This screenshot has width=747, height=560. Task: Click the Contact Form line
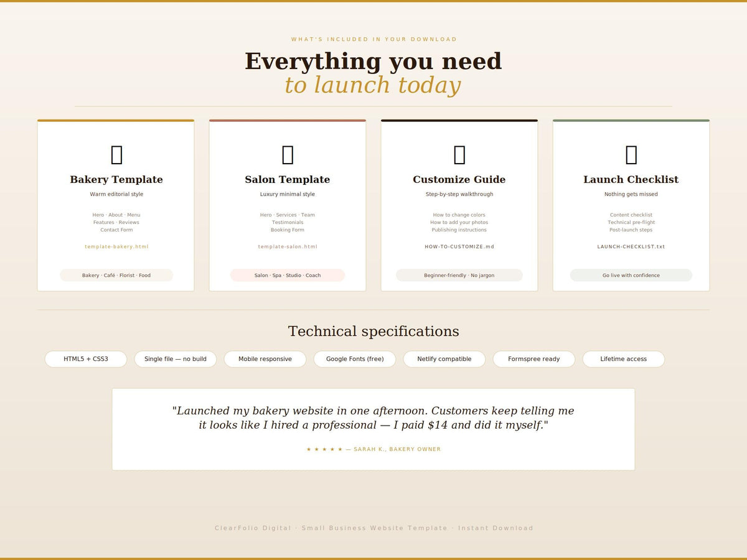(116, 230)
